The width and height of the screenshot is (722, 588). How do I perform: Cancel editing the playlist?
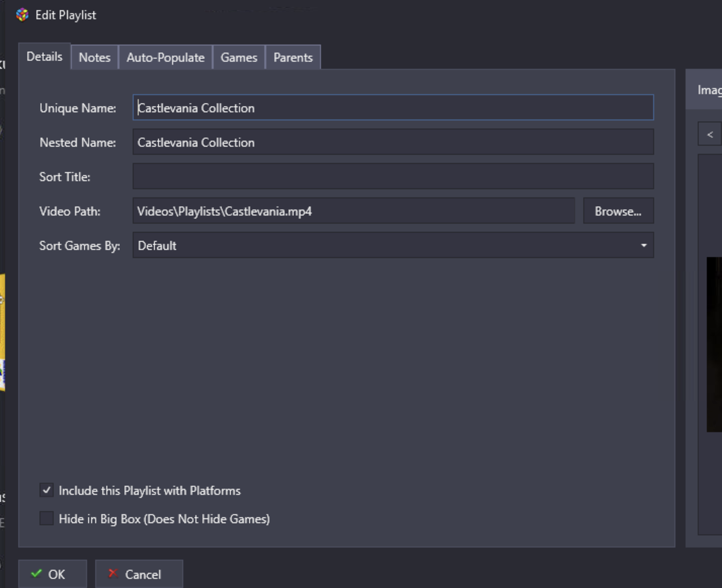pos(139,574)
